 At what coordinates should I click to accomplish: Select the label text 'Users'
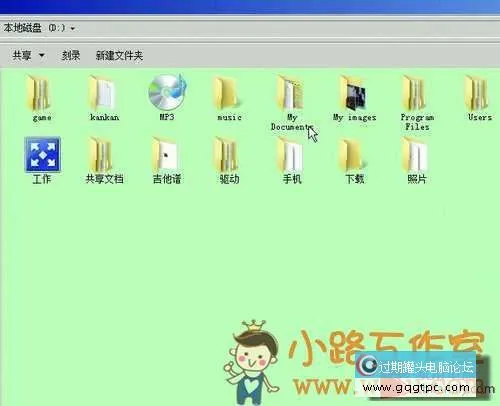[480, 117]
